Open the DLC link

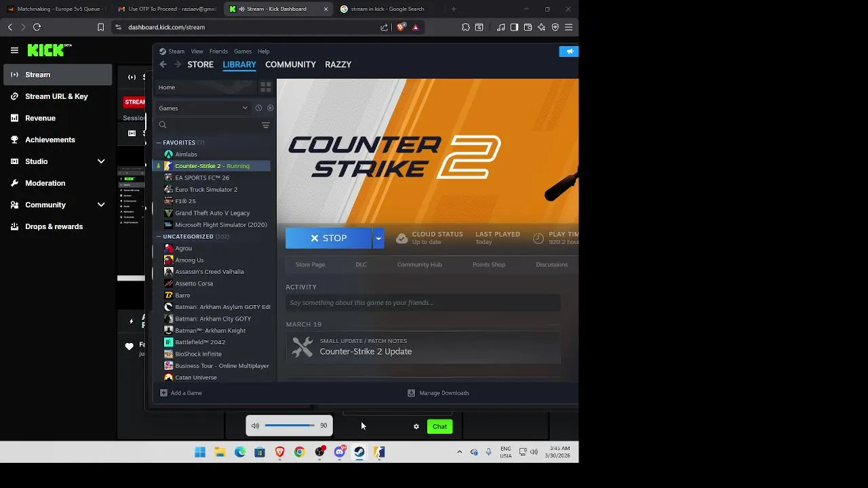(x=361, y=264)
